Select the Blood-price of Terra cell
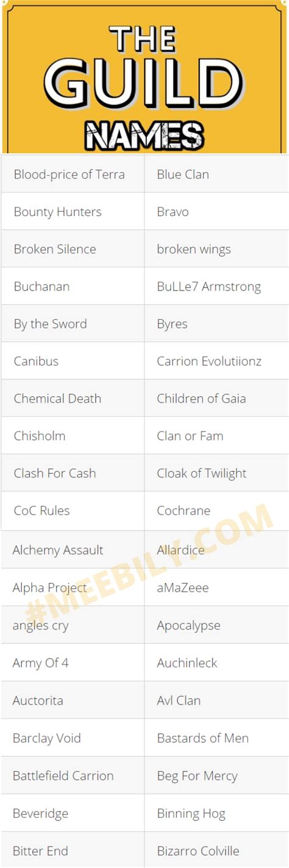Viewport: 289px width, 868px height. pos(73,174)
